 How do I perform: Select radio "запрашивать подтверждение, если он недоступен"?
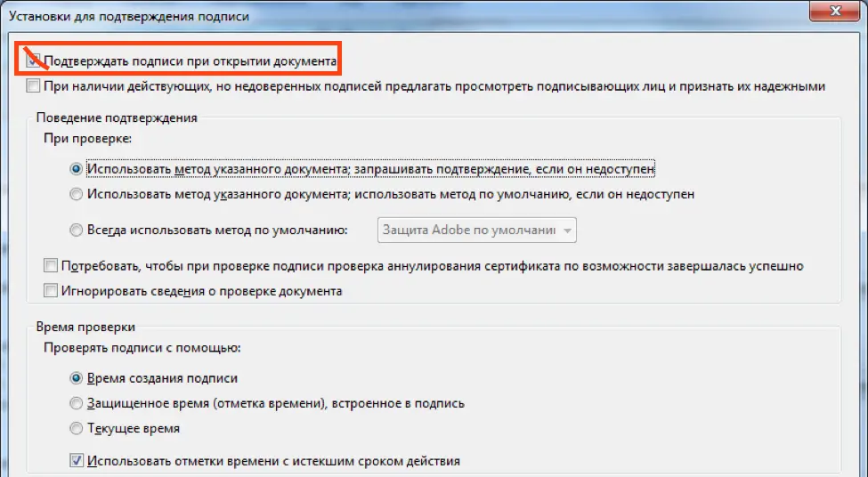77,168
